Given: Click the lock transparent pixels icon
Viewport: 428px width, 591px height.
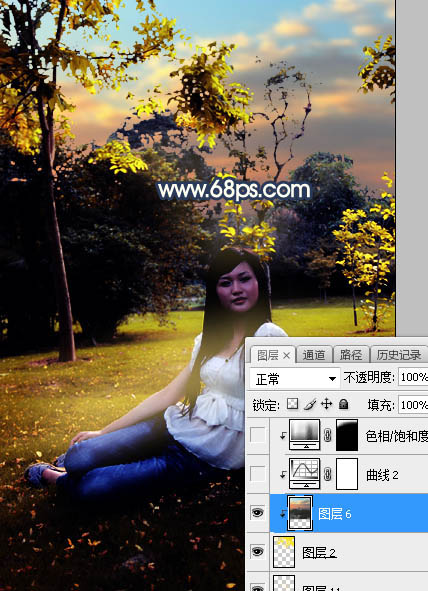Looking at the screenshot, I should point(292,404).
